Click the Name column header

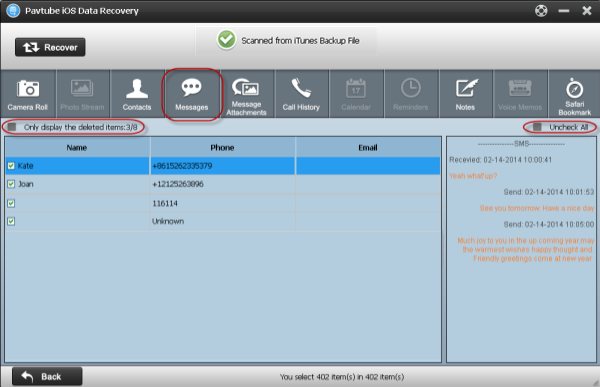click(x=77, y=147)
